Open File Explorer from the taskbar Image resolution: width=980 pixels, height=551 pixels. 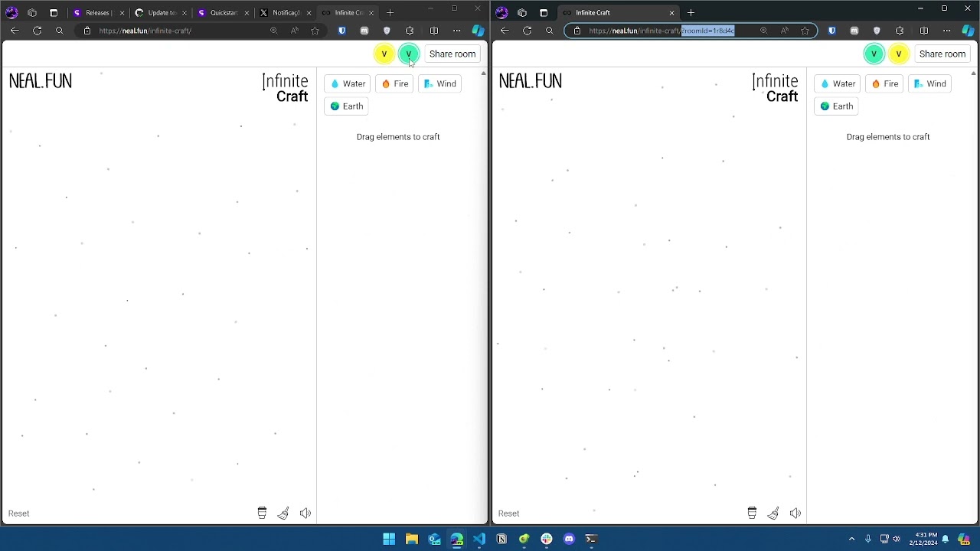click(x=412, y=539)
